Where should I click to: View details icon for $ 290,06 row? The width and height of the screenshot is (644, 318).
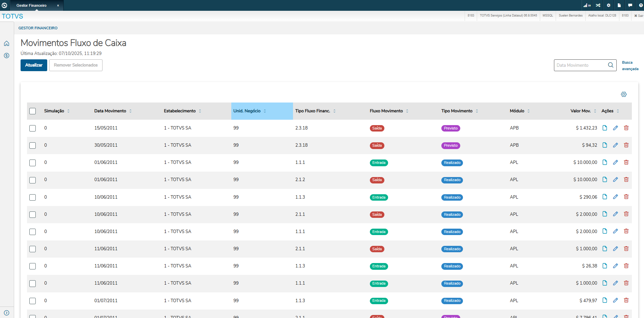point(605,197)
